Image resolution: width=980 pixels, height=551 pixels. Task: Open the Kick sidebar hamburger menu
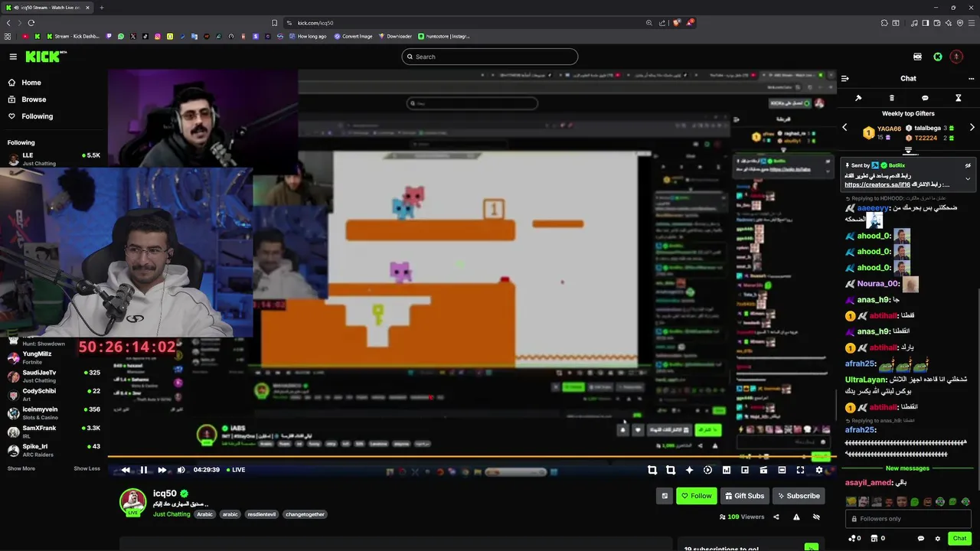[x=13, y=57]
